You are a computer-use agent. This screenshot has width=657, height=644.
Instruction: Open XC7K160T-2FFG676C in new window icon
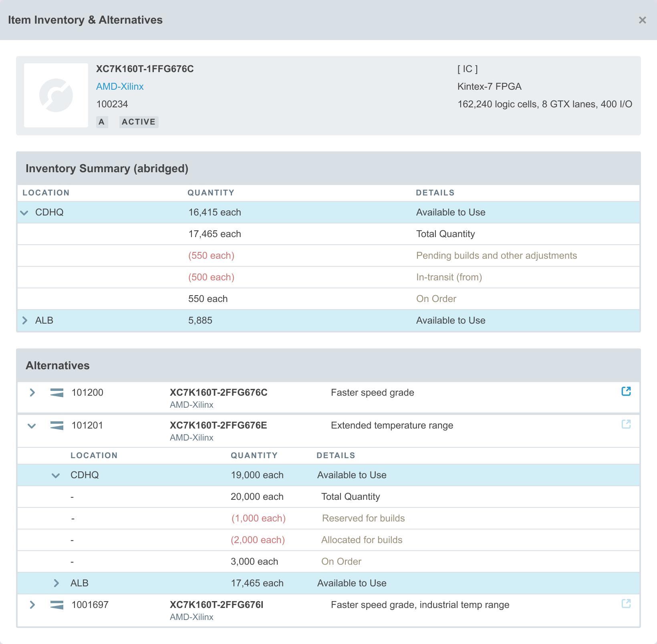tap(626, 391)
